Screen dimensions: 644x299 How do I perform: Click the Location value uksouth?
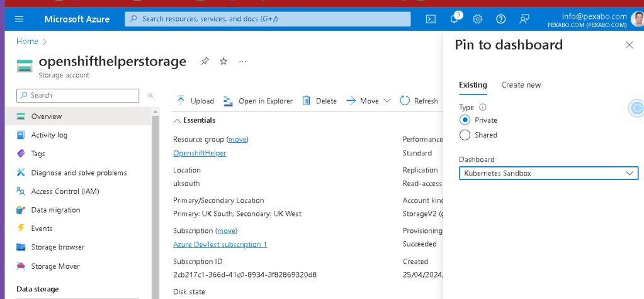pyautogui.click(x=186, y=184)
